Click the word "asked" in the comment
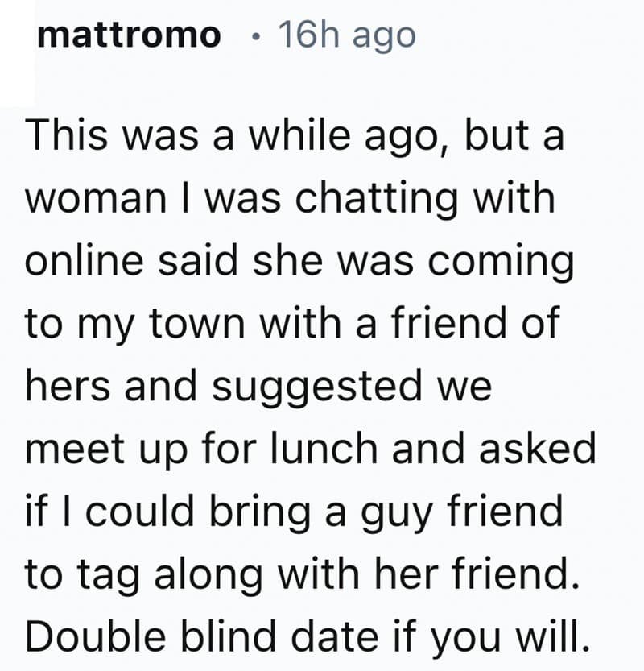Screen dimensions: 644x671 click(x=538, y=448)
